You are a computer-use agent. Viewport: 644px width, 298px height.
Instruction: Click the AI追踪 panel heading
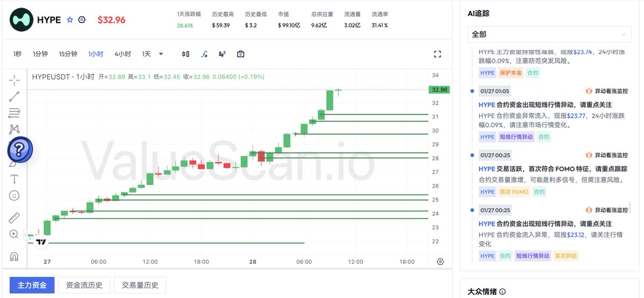478,13
